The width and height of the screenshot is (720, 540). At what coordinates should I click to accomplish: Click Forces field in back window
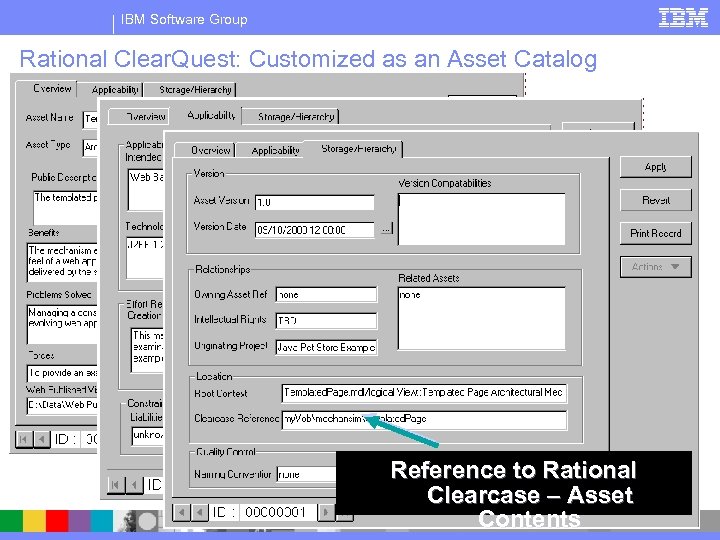tap(62, 373)
